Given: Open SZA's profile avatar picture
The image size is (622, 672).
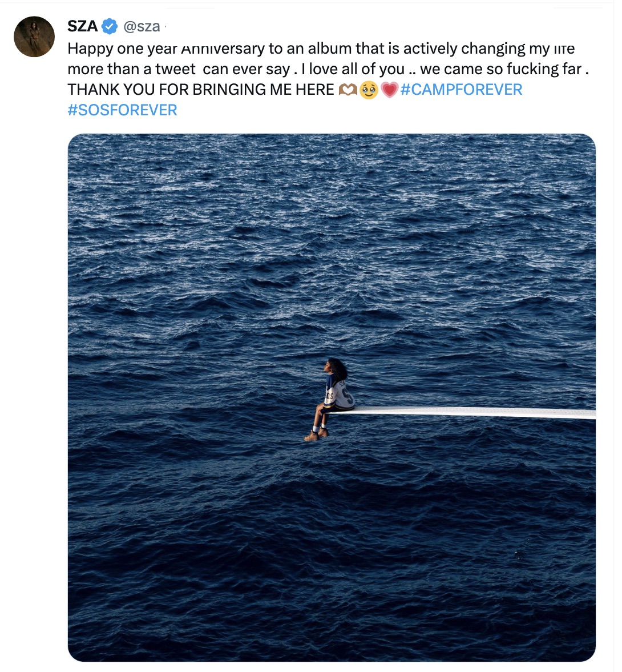Looking at the screenshot, I should coord(34,37).
